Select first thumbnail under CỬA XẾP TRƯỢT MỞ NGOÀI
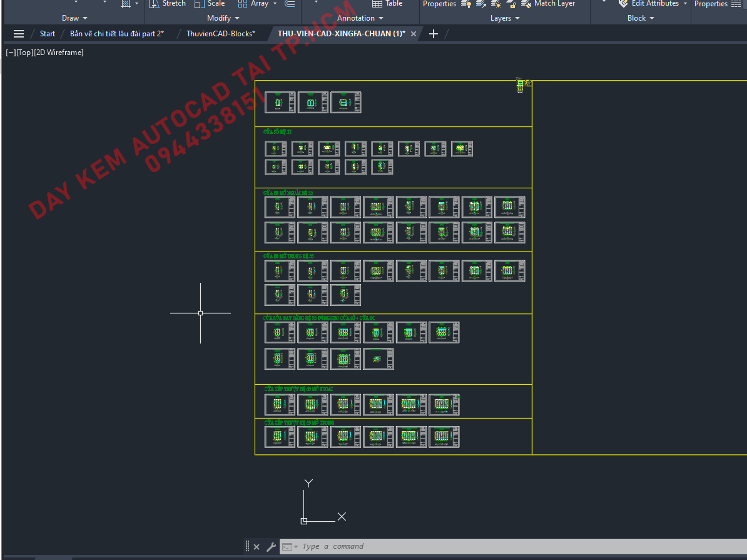Viewport: 747px width, 560px height. click(280, 405)
